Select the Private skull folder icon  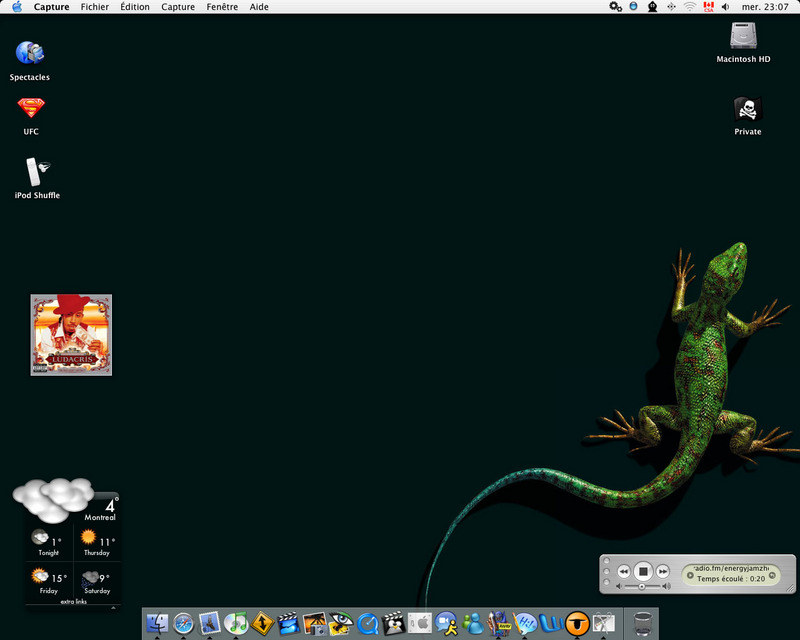[747, 109]
